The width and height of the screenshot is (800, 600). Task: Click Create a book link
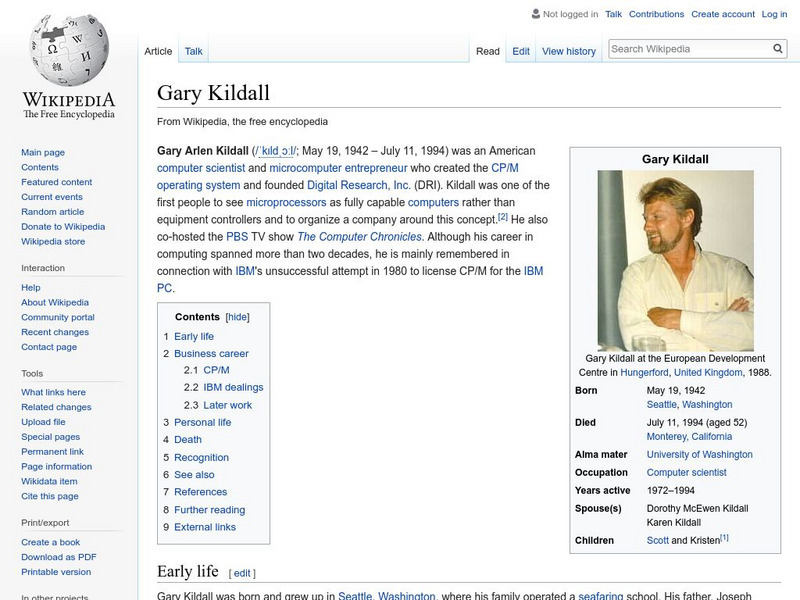click(51, 542)
